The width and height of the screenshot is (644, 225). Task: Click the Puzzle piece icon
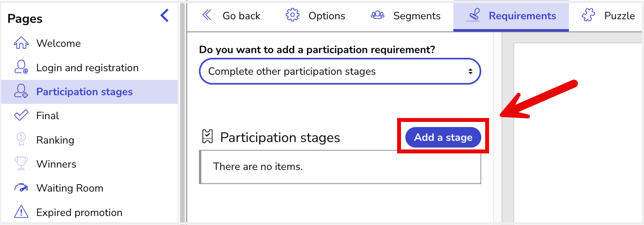pos(589,15)
